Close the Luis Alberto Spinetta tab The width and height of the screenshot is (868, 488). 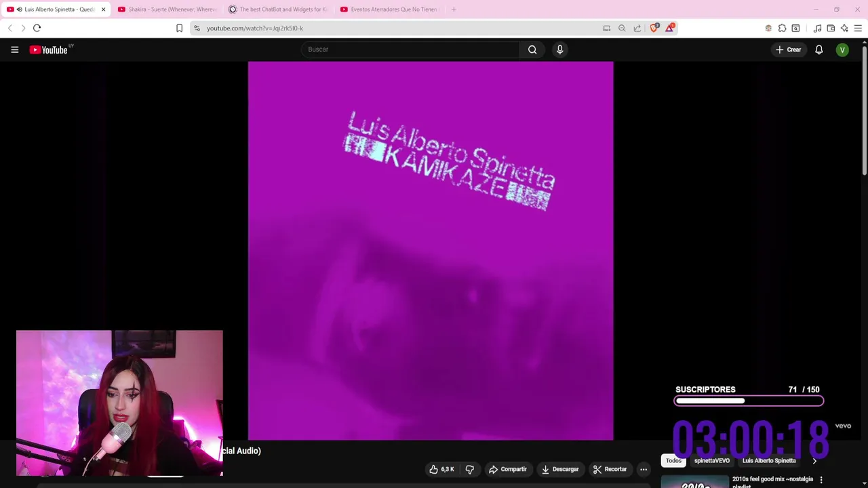click(103, 9)
